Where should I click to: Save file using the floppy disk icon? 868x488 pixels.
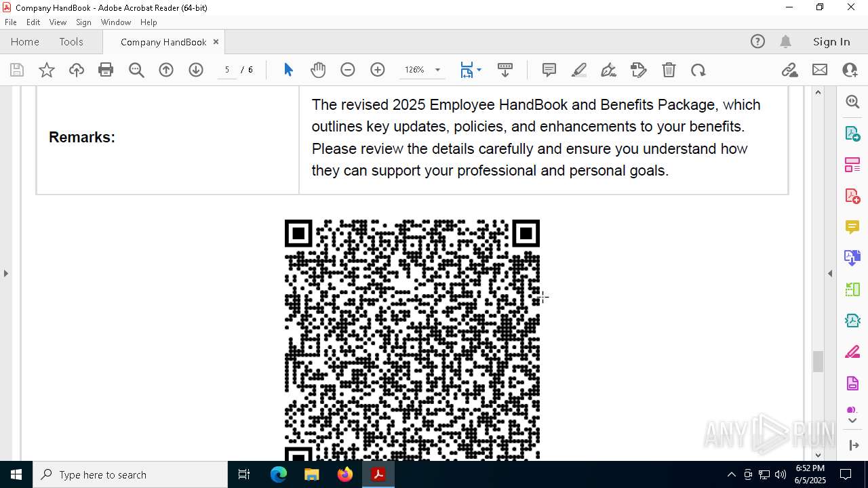pyautogui.click(x=17, y=70)
